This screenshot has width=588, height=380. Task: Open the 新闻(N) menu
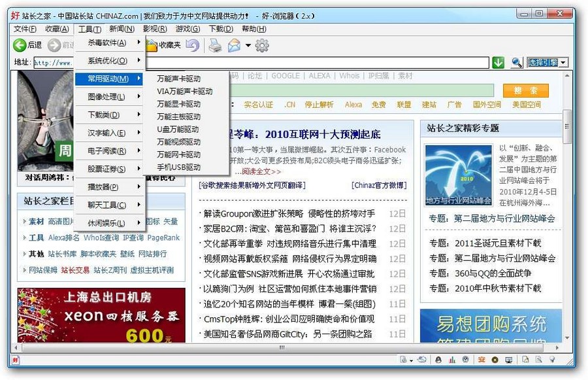(x=122, y=29)
